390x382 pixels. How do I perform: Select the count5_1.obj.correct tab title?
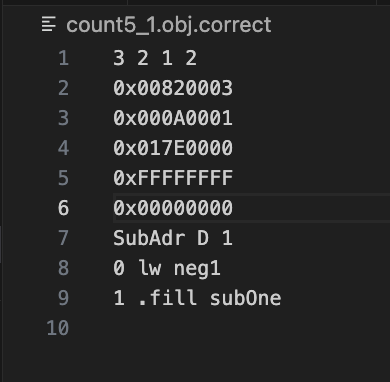[169, 25]
